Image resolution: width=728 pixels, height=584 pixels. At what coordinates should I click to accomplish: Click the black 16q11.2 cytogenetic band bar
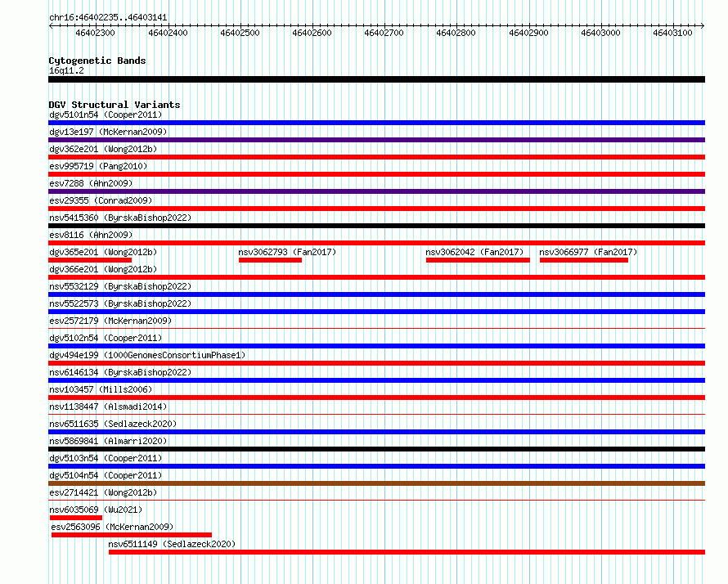click(x=376, y=79)
